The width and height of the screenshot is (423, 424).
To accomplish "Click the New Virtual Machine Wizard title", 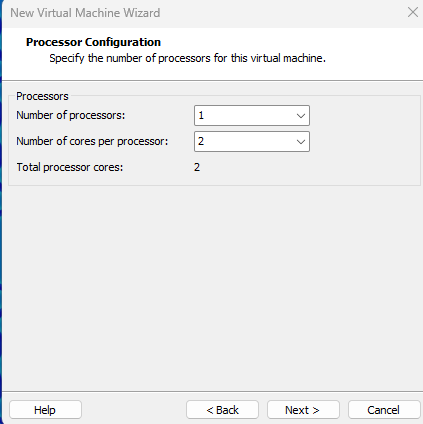I will [85, 13].
